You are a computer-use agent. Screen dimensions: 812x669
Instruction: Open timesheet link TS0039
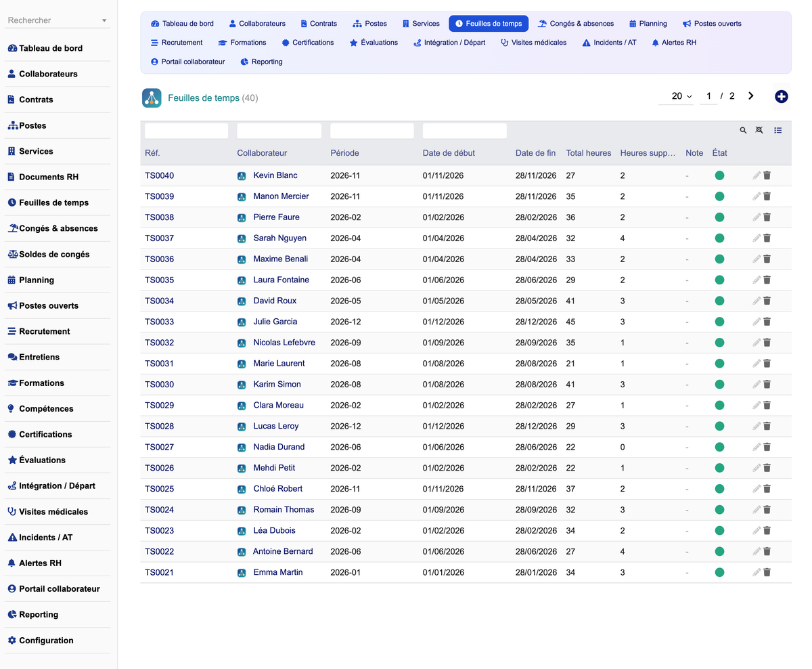click(x=159, y=196)
